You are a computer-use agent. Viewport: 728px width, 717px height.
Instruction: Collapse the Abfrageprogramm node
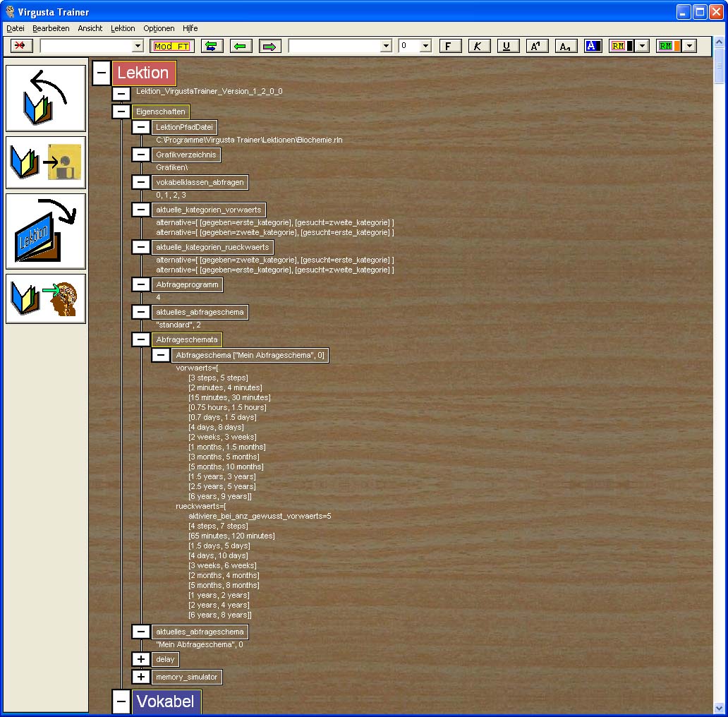click(x=140, y=284)
